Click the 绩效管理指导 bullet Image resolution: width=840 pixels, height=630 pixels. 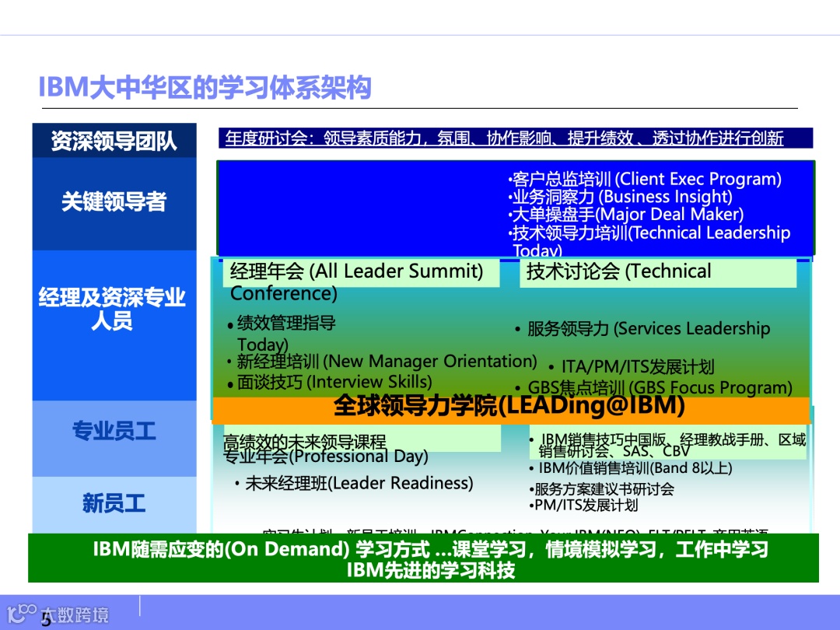(x=282, y=324)
